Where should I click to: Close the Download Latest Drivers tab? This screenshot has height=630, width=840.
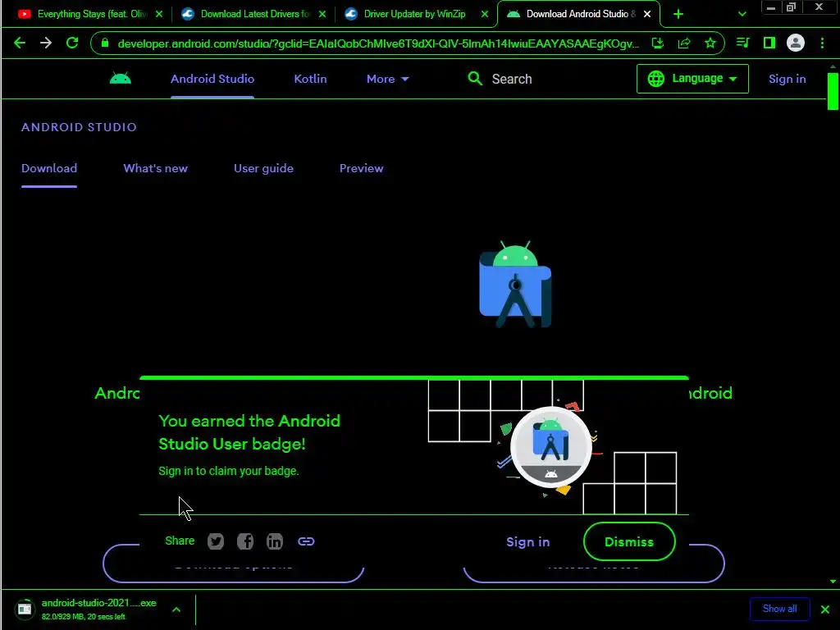(x=322, y=15)
